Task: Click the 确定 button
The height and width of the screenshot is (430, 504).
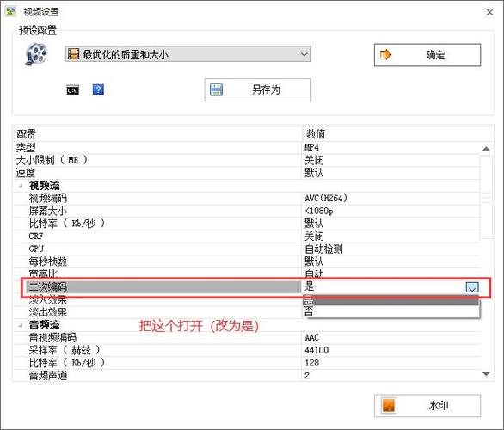Action: tap(427, 55)
